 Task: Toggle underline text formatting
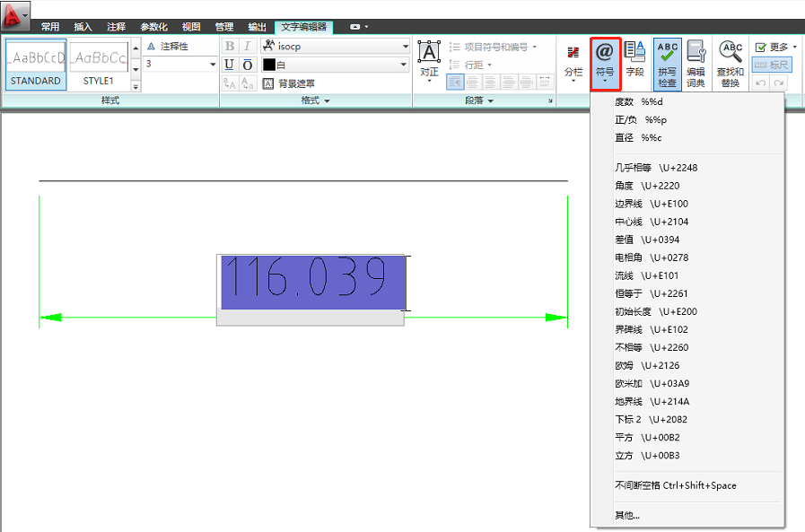[230, 65]
